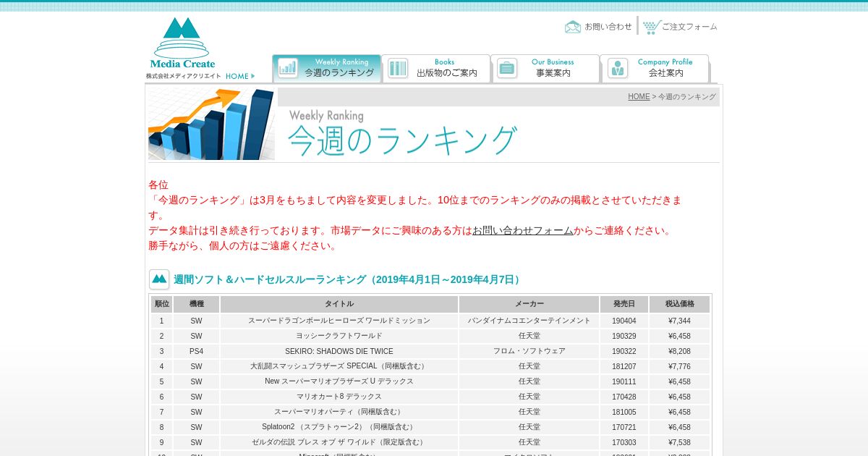Click price ¥7,538
Image resolution: width=868 pixels, height=456 pixels.
[679, 442]
